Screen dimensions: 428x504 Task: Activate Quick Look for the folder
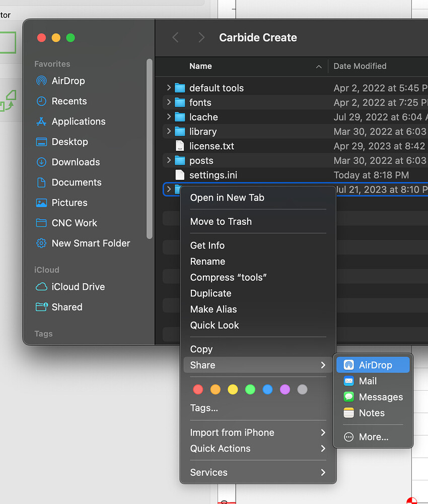point(215,325)
